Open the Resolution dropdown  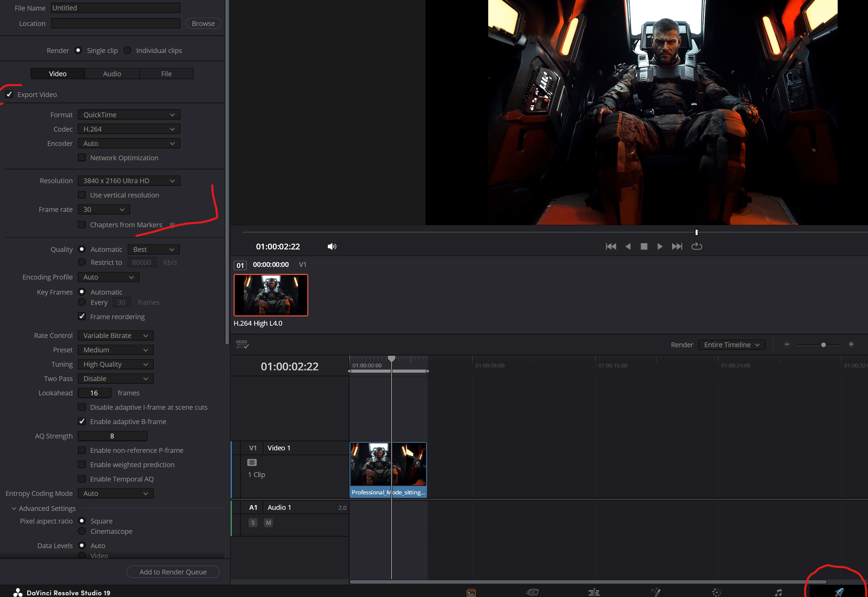(129, 181)
